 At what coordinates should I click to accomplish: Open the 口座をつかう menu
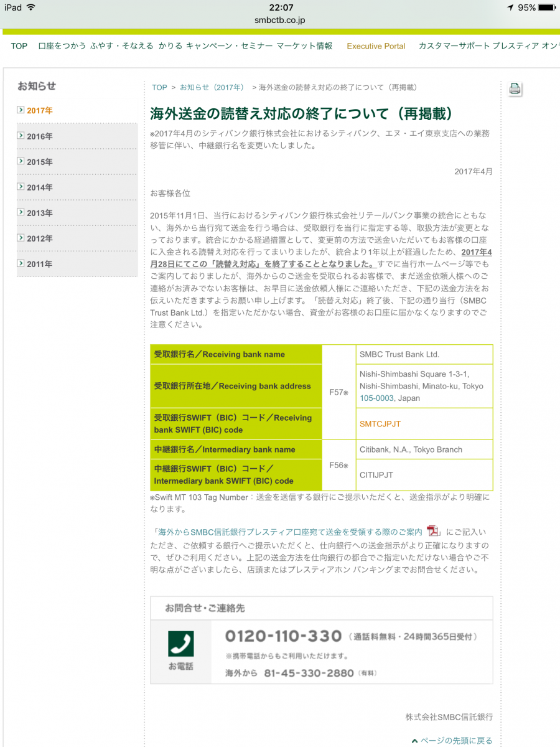pos(62,46)
